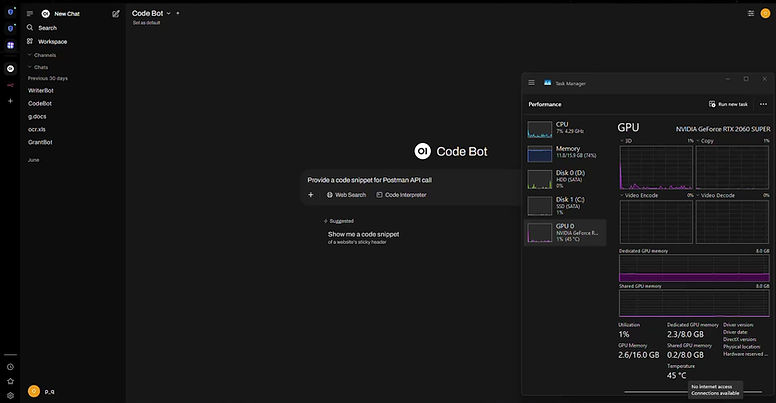The height and width of the screenshot is (403, 776).
Task: Add another model with plus beside Code Bot
Action: click(x=178, y=13)
